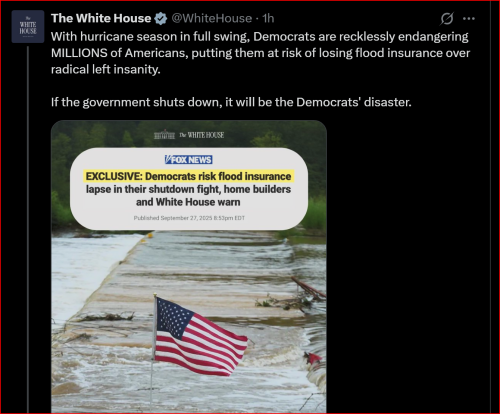Image resolution: width=500 pixels, height=414 pixels.
Task: Click the 'lapse in their shutdown fight' headline line
Action: [x=153, y=189]
